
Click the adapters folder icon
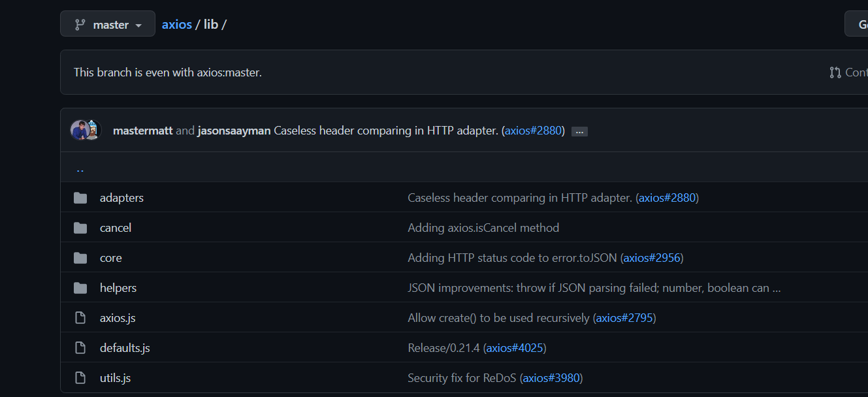[80, 198]
